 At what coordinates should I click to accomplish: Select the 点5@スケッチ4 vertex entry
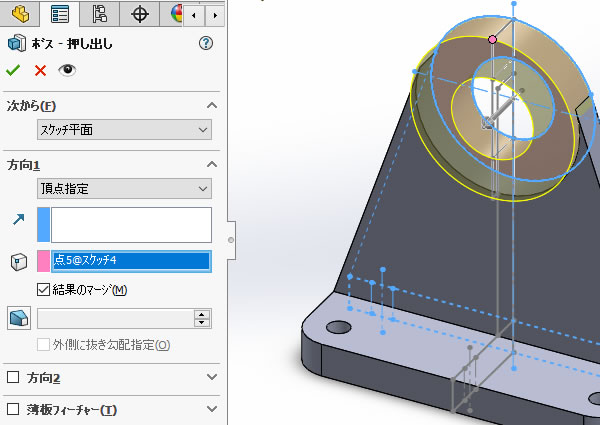[131, 261]
